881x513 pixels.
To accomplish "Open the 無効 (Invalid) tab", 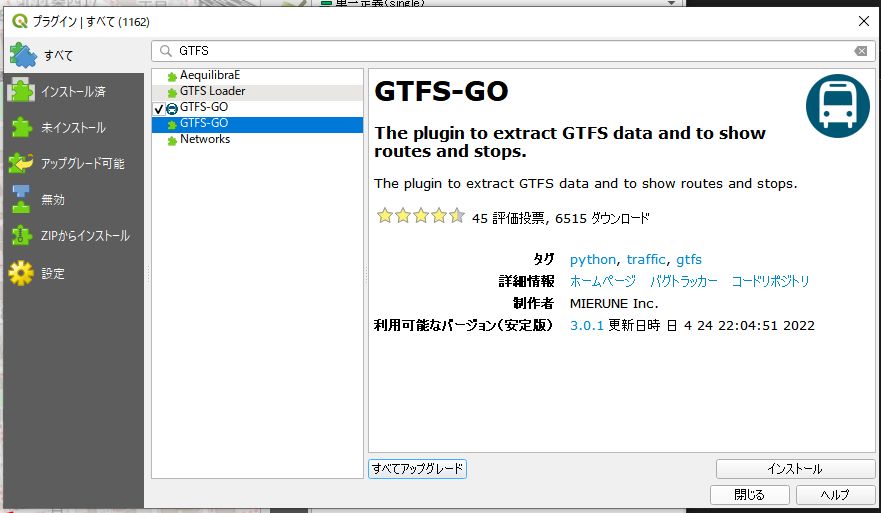I will click(x=74, y=199).
